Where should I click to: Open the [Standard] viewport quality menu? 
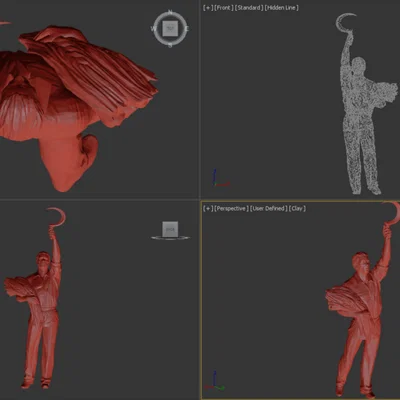(249, 8)
